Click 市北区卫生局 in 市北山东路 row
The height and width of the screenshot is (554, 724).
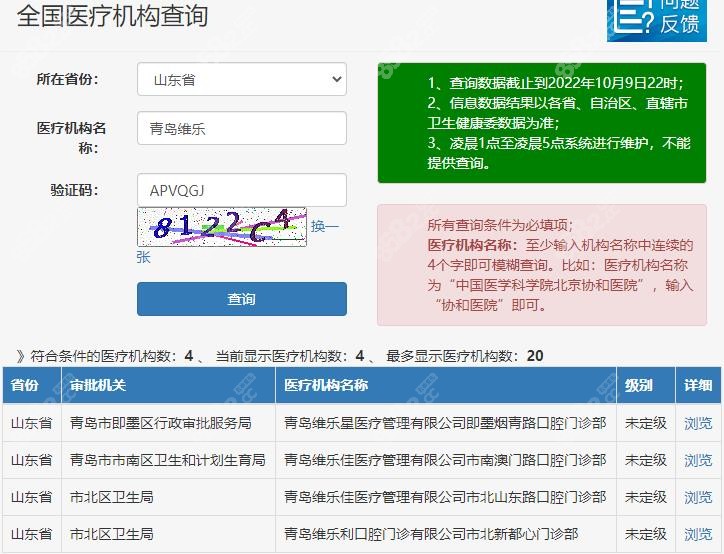(x=112, y=497)
